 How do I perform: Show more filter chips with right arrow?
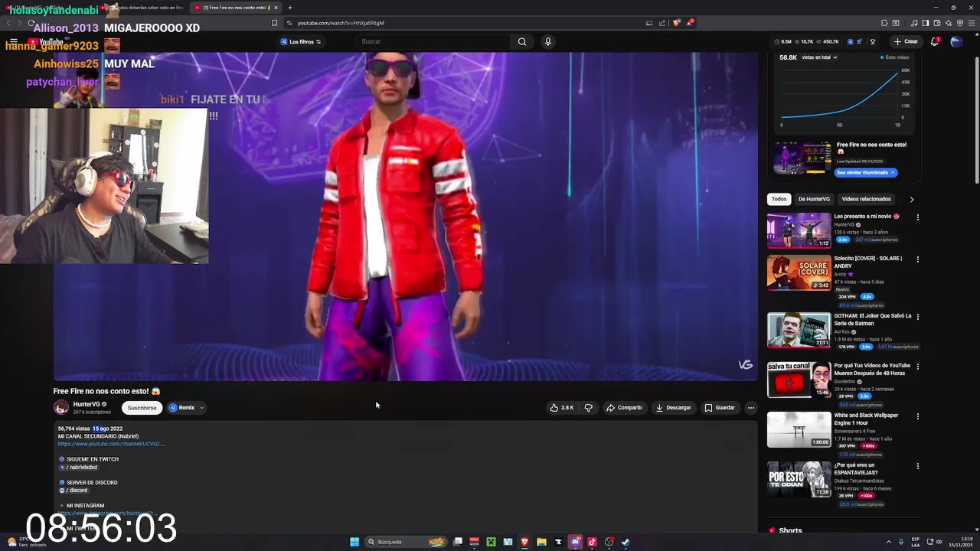pyautogui.click(x=911, y=199)
